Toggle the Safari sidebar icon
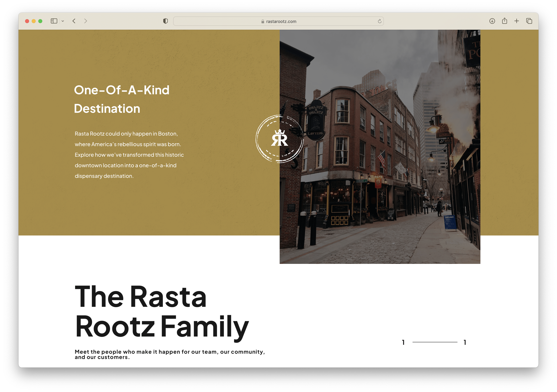The width and height of the screenshot is (557, 392). (54, 21)
